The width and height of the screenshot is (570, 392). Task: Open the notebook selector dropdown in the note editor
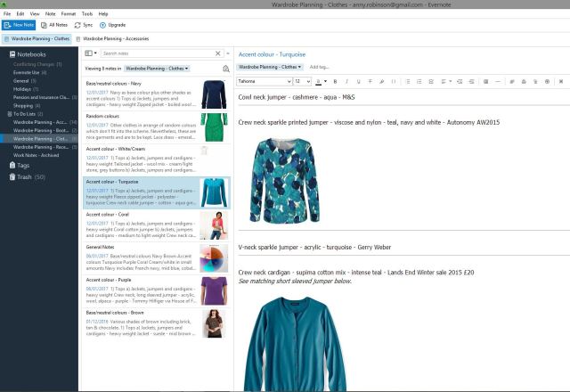pos(269,67)
